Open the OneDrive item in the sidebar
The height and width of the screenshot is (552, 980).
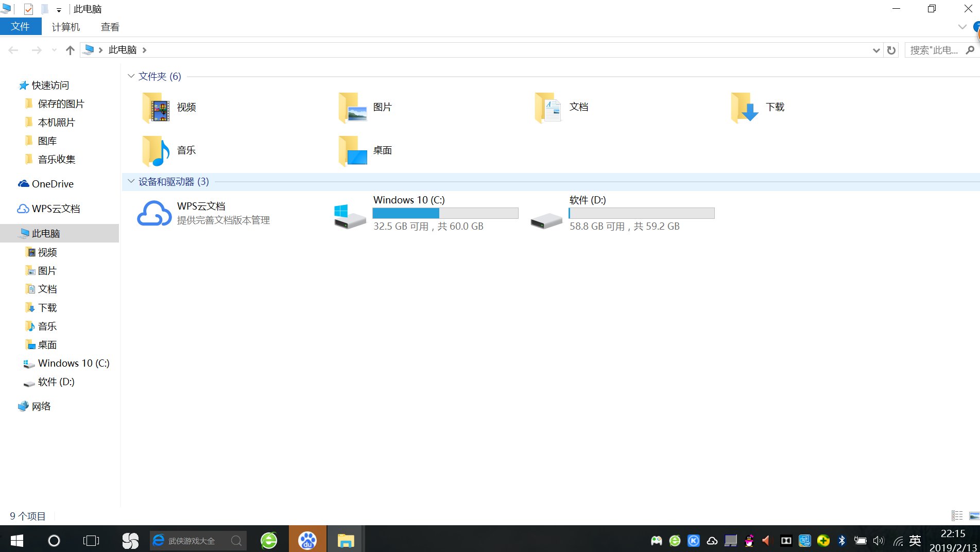click(52, 184)
